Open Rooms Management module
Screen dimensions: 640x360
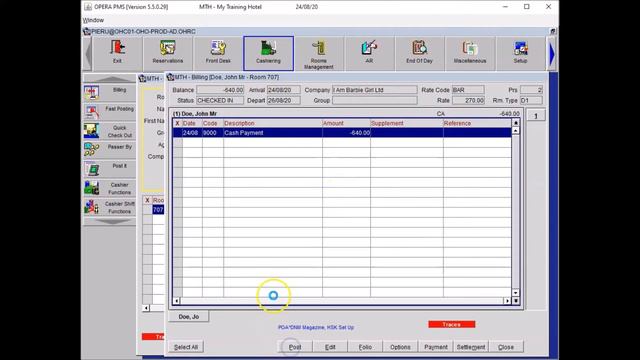click(319, 53)
